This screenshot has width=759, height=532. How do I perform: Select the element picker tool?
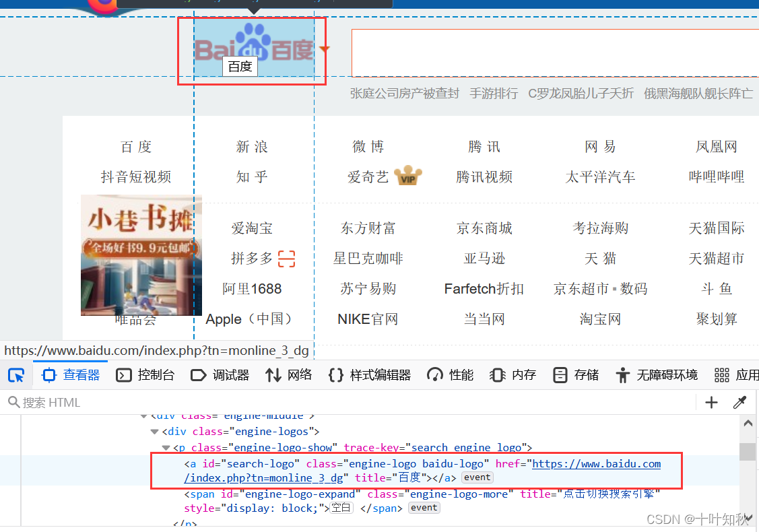tap(15, 374)
